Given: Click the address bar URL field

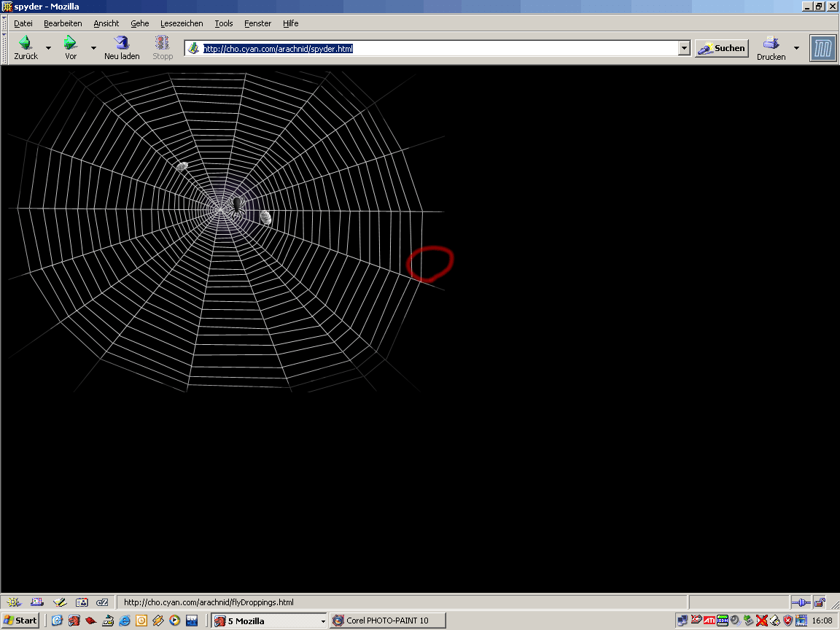Looking at the screenshot, I should [437, 48].
